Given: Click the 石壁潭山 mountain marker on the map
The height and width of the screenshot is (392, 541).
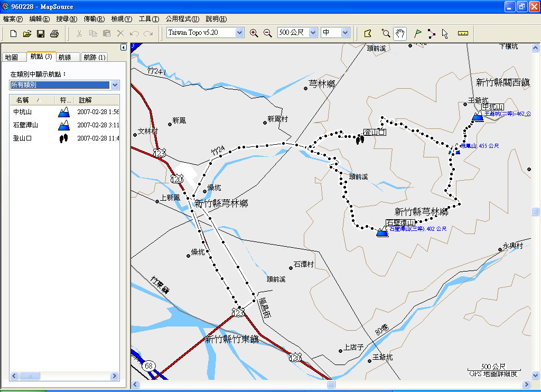Looking at the screenshot, I should [x=383, y=232].
